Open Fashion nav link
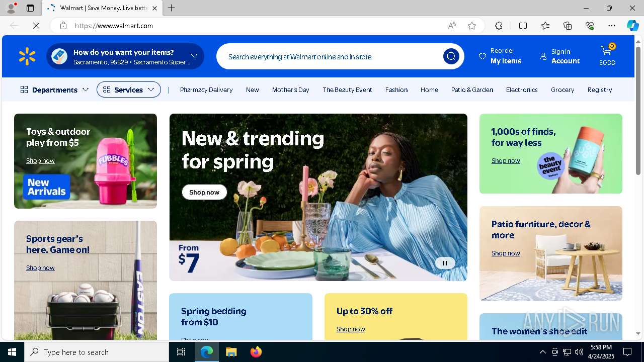This screenshot has height=362, width=644. pyautogui.click(x=396, y=89)
